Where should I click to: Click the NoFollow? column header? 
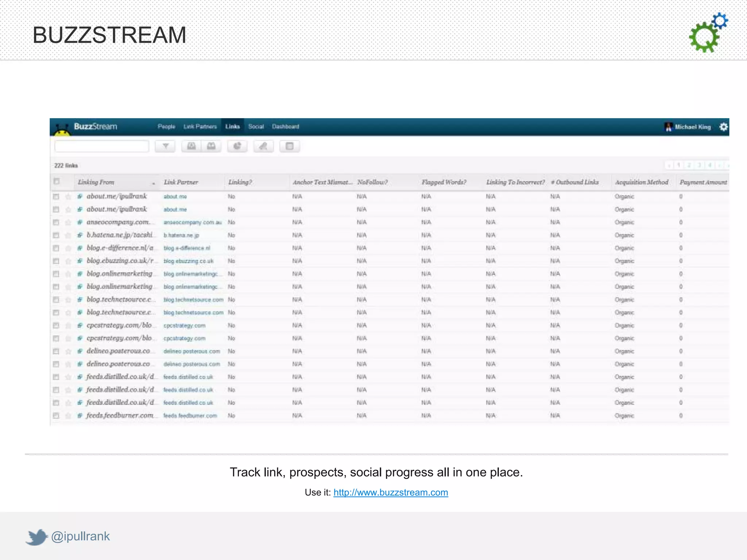click(372, 182)
